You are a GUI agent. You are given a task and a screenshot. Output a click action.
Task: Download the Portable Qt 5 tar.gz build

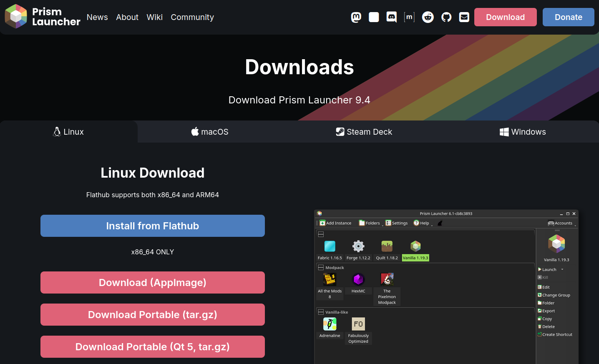(153, 346)
